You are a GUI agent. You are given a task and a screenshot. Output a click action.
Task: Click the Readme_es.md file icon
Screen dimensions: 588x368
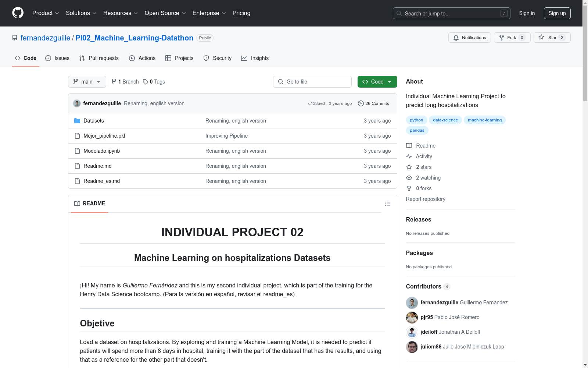[77, 181]
